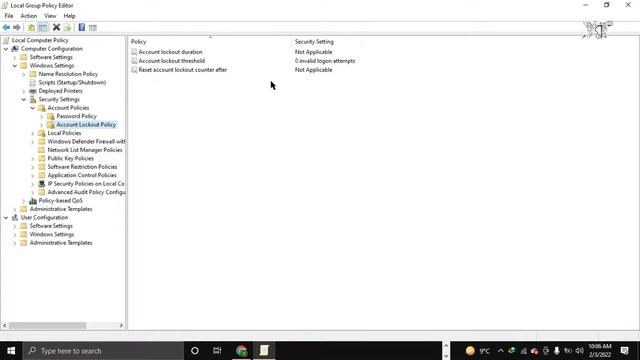
Task: Open Chrome from the taskbar
Action: click(x=241, y=351)
